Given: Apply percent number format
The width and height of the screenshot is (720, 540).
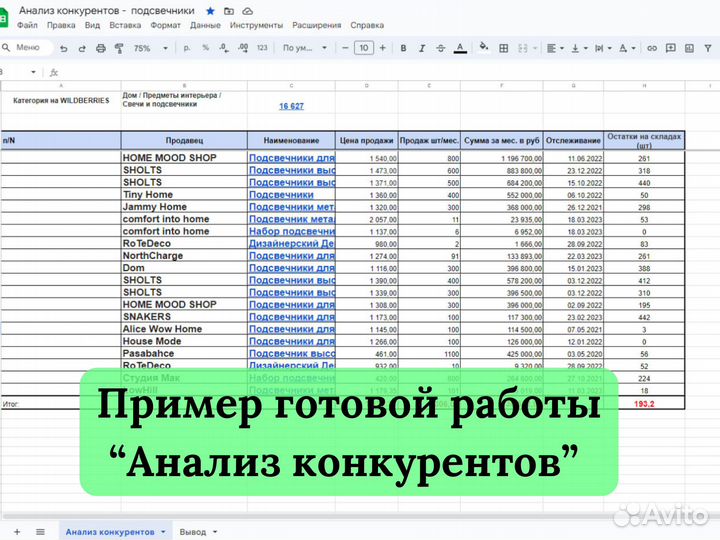Looking at the screenshot, I should 205,48.
